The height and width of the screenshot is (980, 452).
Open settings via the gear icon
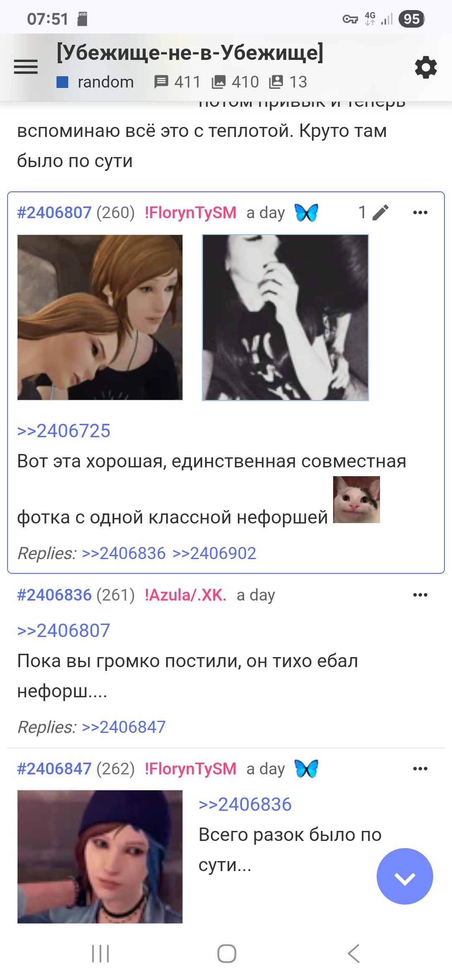click(x=426, y=67)
